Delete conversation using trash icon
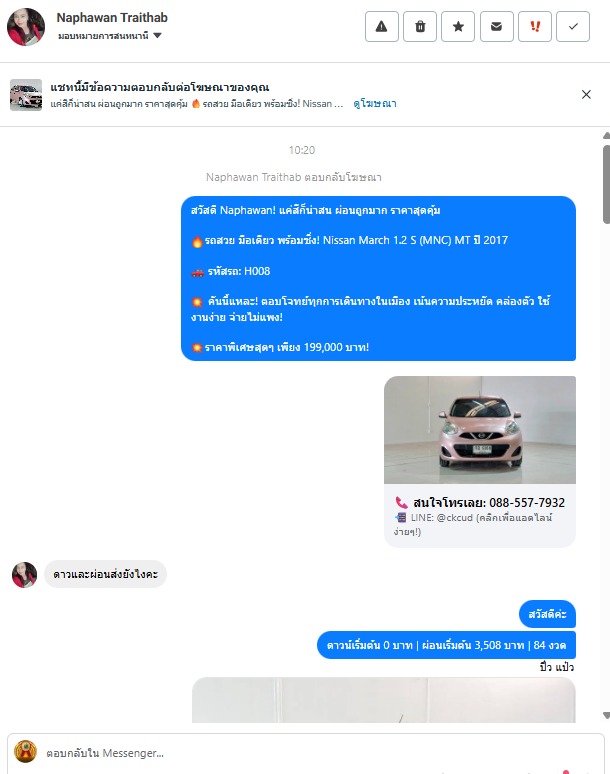 420,27
